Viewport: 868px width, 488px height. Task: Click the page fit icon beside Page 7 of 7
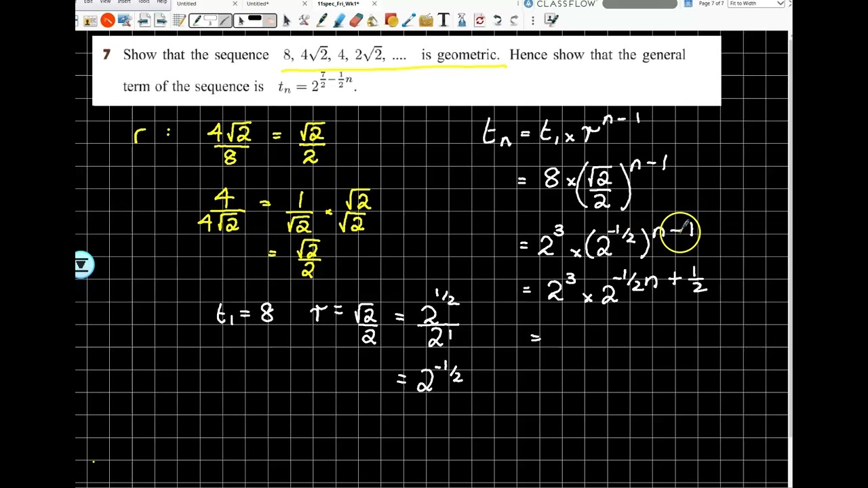click(688, 3)
